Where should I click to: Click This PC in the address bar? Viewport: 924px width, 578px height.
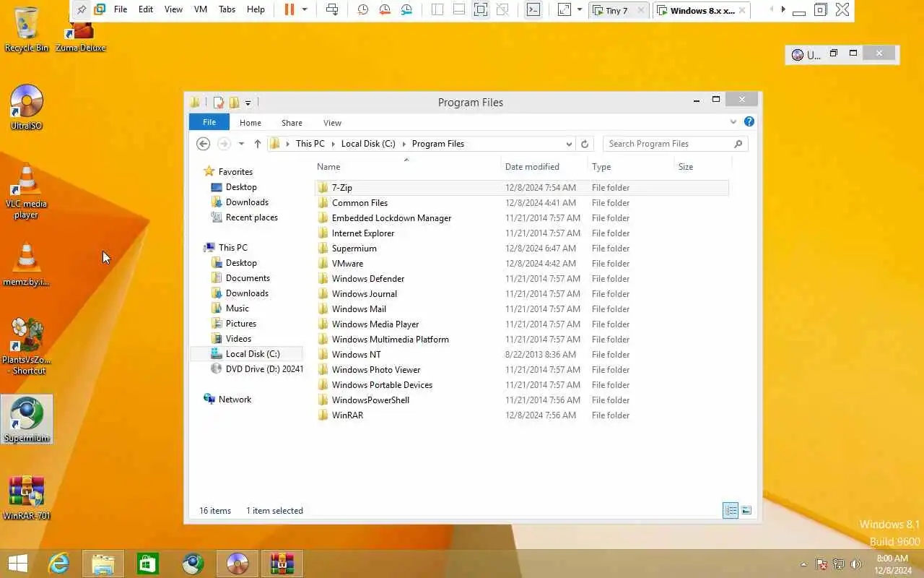(310, 144)
